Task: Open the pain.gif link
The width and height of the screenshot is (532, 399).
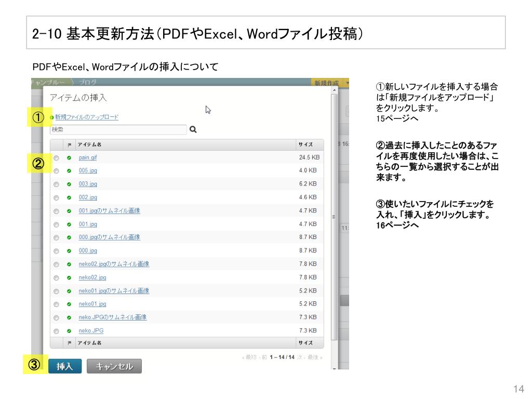Action: pos(88,157)
